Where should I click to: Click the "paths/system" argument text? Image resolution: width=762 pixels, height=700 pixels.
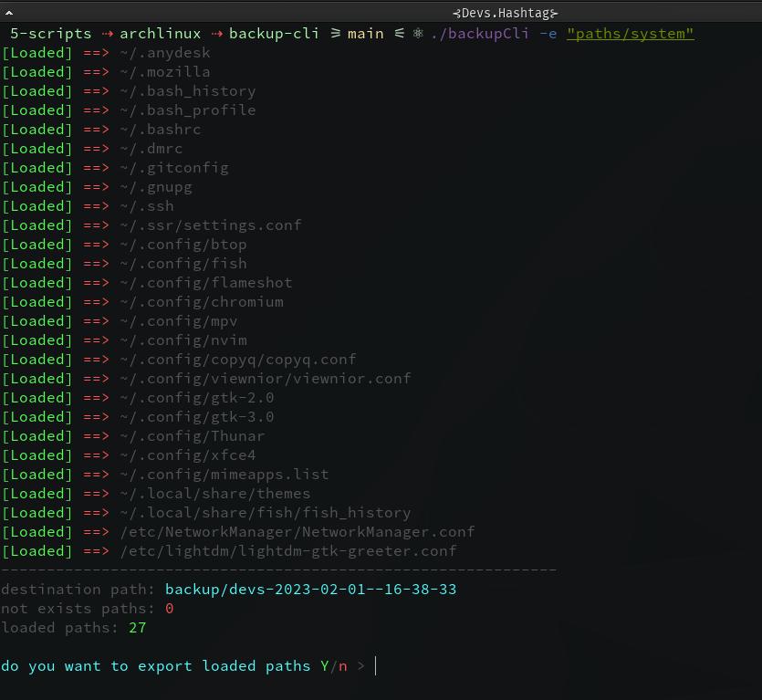pos(631,34)
